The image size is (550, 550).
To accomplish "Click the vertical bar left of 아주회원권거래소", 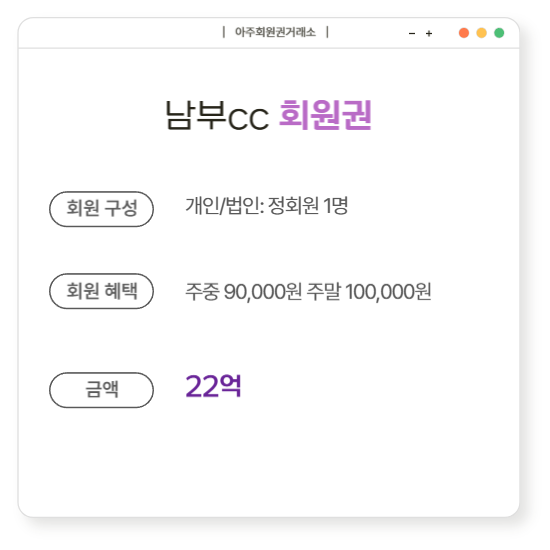I will pos(224,32).
